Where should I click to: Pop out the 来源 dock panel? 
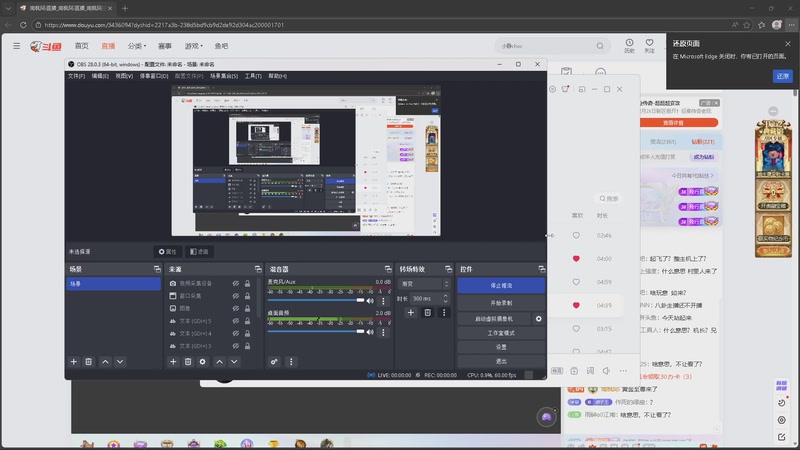click(x=258, y=269)
